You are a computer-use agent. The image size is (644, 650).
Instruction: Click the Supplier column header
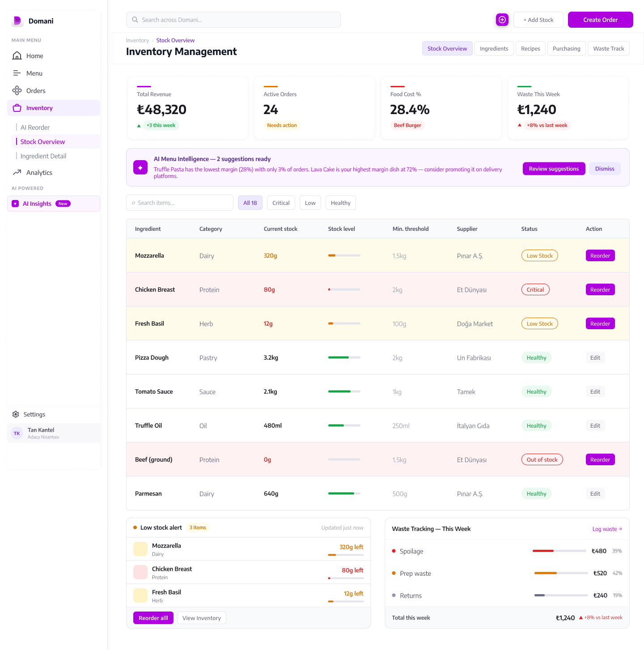[x=467, y=229]
